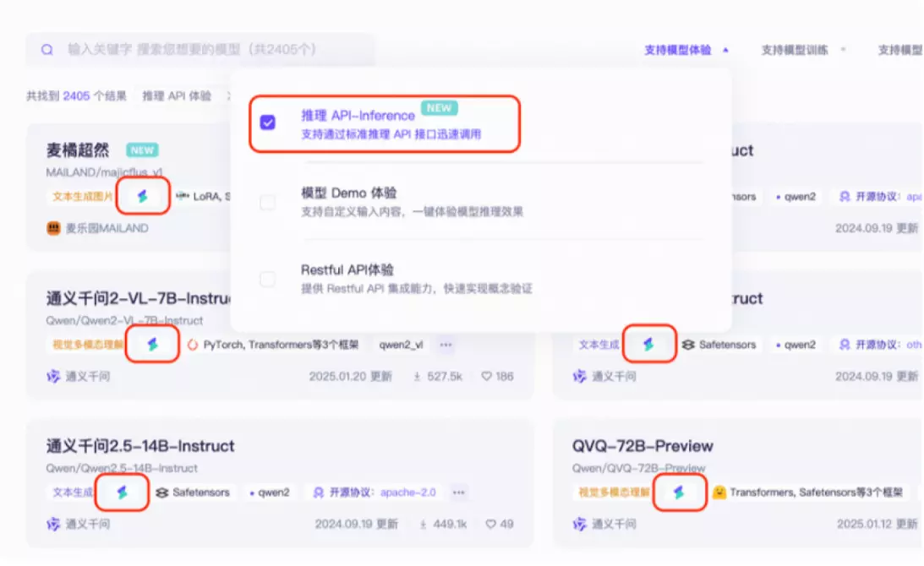Open the 通义千问2.5-14B-Instruct card title
The width and height of the screenshot is (924, 566).
tap(140, 446)
